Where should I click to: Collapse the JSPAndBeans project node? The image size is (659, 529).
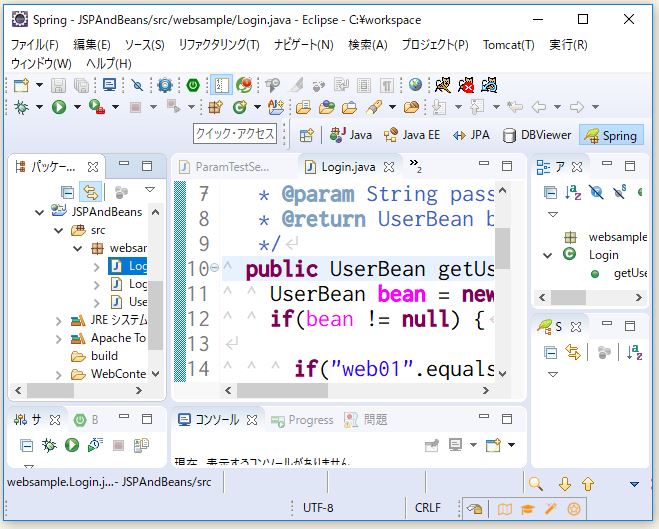(40, 212)
